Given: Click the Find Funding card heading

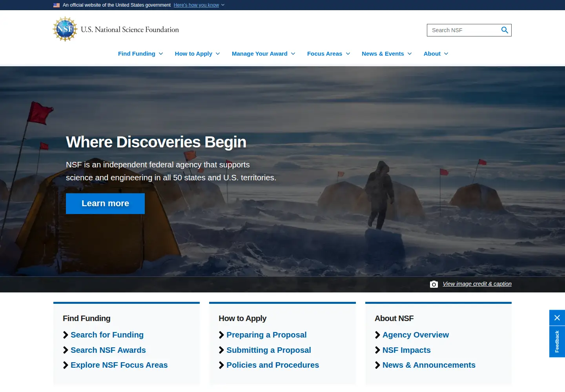Looking at the screenshot, I should [87, 318].
